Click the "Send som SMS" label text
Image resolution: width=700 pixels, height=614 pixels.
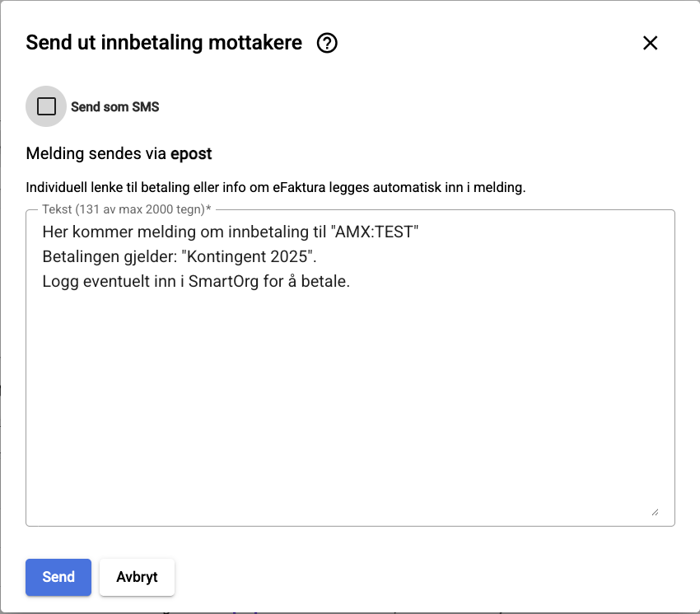(115, 107)
